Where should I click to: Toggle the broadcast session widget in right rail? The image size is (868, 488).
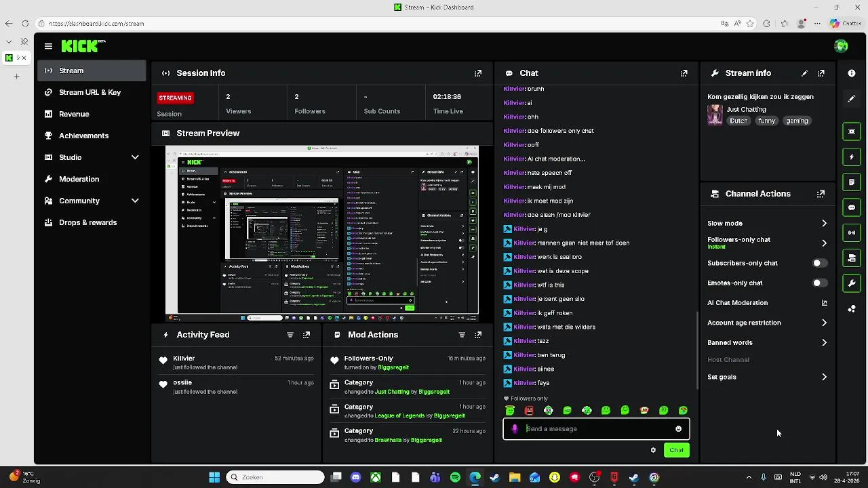click(x=852, y=232)
